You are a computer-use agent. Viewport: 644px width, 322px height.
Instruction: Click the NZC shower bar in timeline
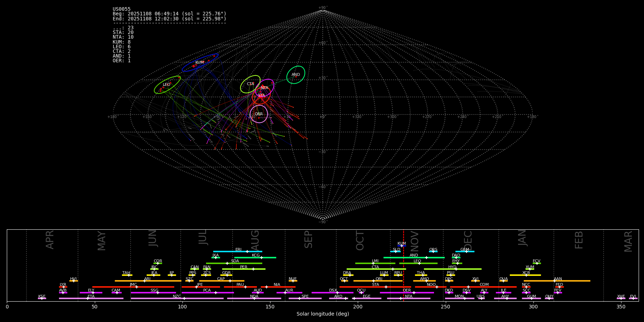[177, 298]
